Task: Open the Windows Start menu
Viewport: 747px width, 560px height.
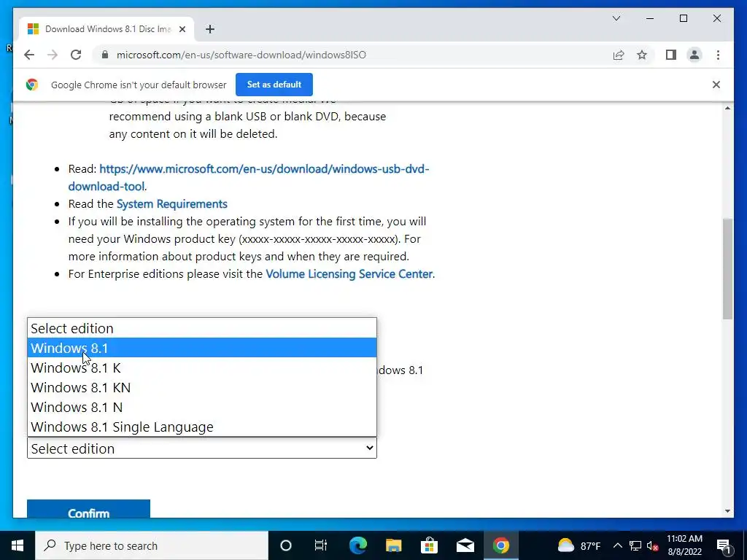Action: (x=18, y=545)
